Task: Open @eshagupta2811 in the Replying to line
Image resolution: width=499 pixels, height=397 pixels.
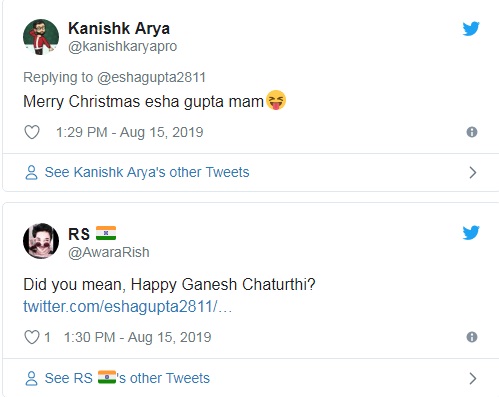Action: [151, 77]
